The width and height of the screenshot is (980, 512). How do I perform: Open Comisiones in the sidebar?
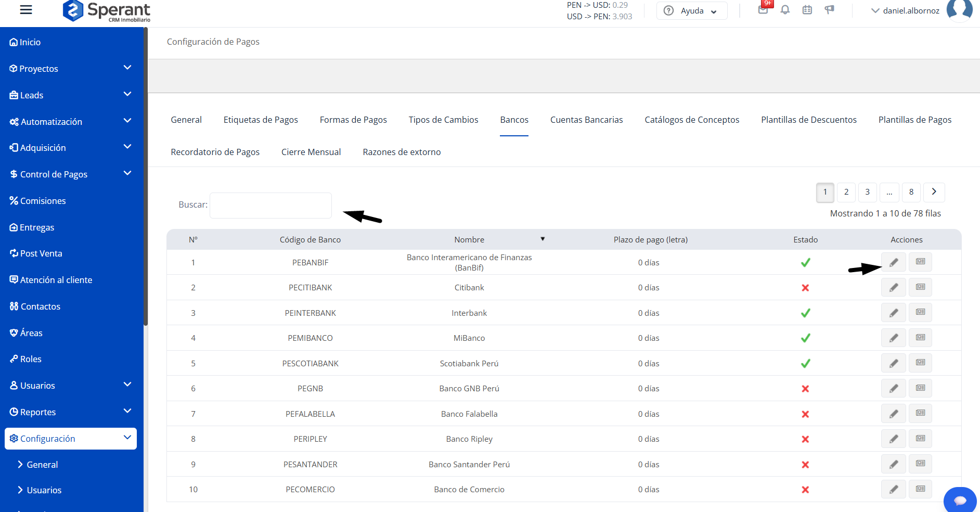click(x=43, y=201)
